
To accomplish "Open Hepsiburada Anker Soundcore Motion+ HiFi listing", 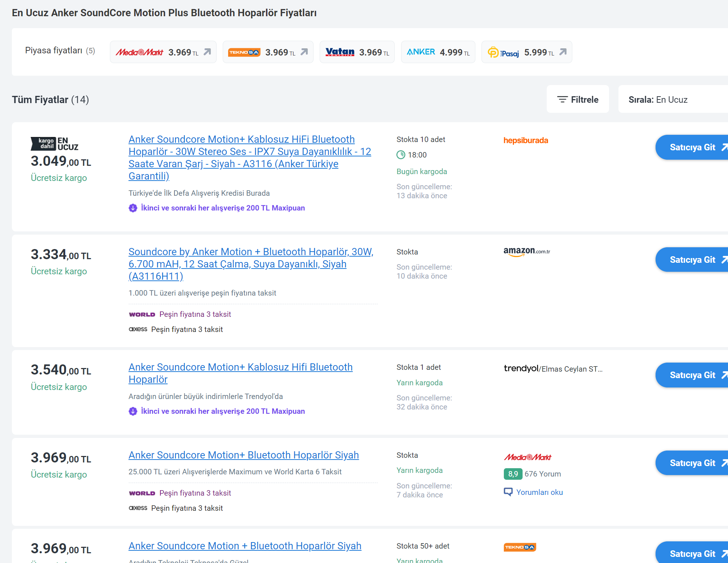I will (x=250, y=158).
